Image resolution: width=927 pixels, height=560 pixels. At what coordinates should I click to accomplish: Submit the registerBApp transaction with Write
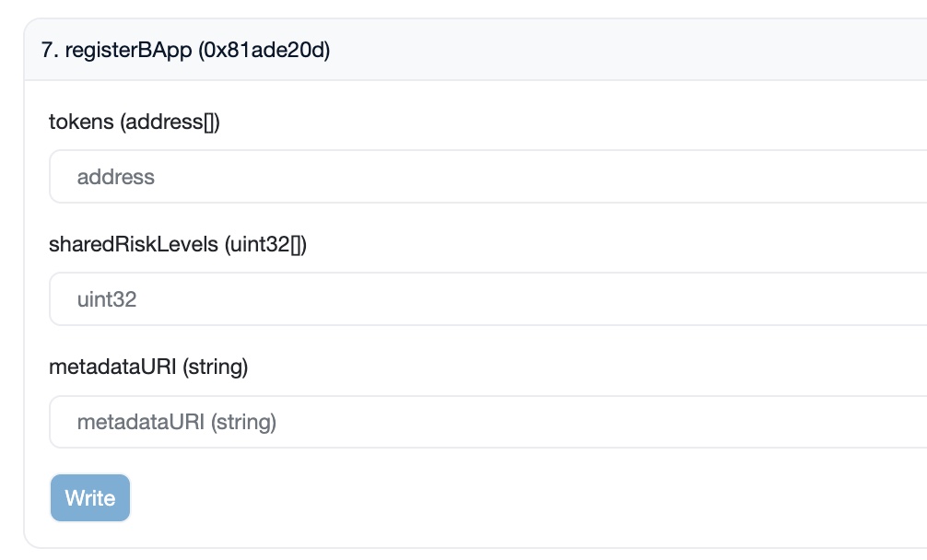pyautogui.click(x=90, y=498)
